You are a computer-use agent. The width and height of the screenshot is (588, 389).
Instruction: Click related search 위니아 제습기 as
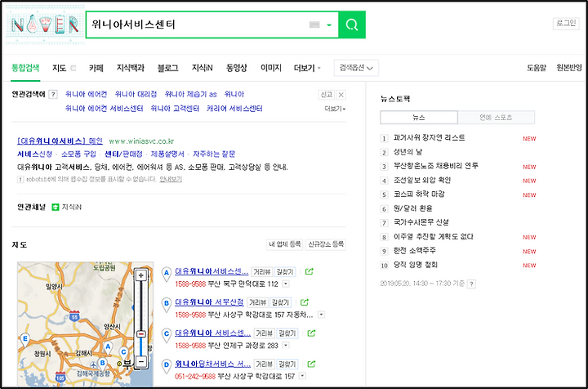coord(190,94)
